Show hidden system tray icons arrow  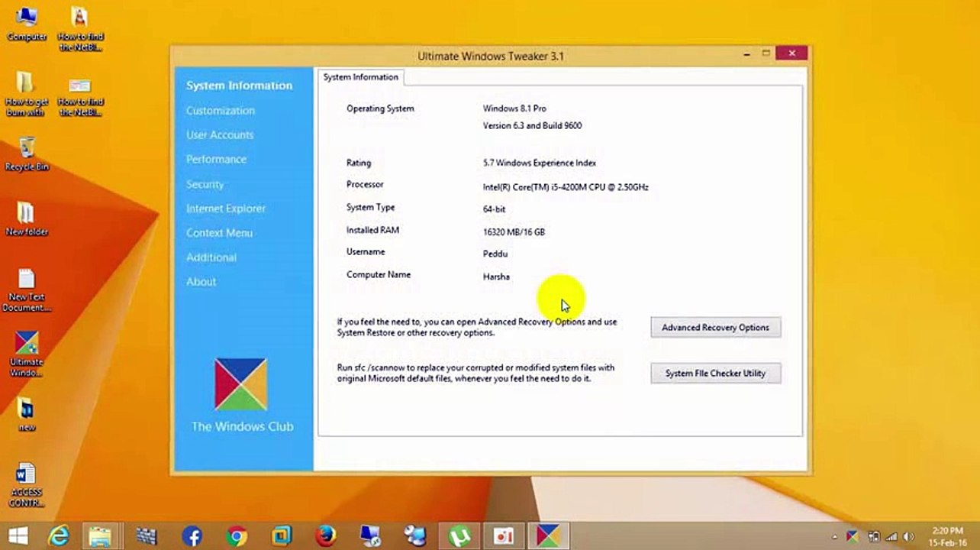coord(834,537)
